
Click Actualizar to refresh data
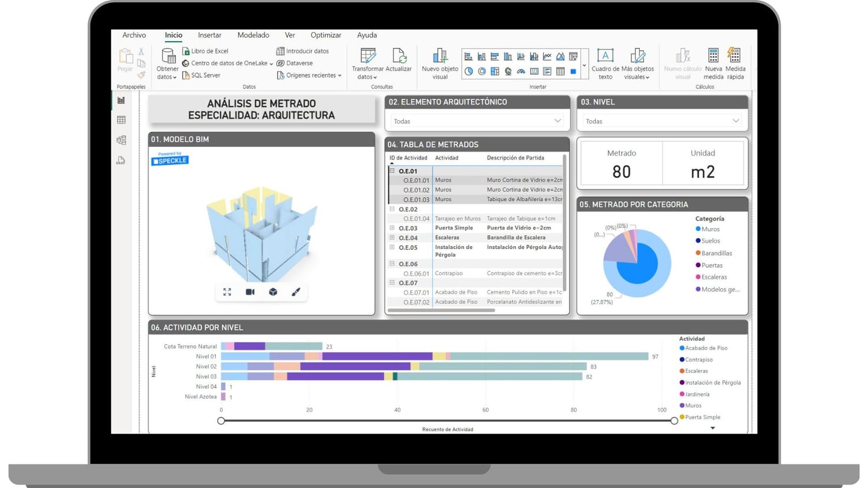pos(399,64)
